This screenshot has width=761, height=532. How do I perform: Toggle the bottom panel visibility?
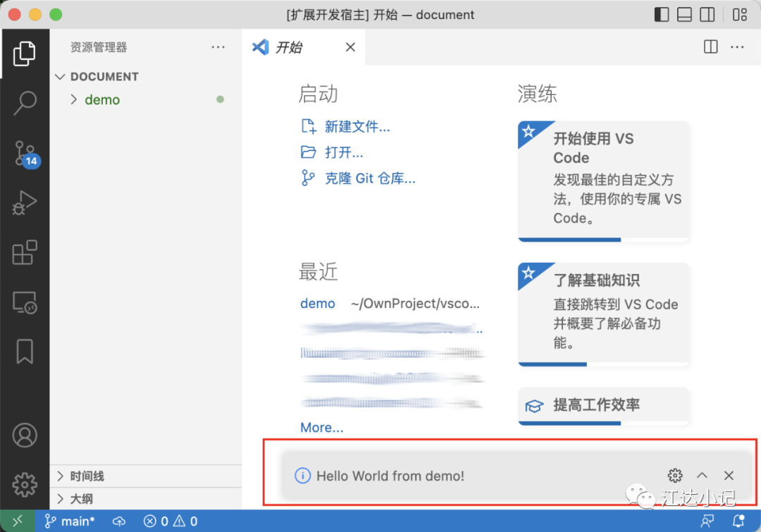[x=684, y=15]
